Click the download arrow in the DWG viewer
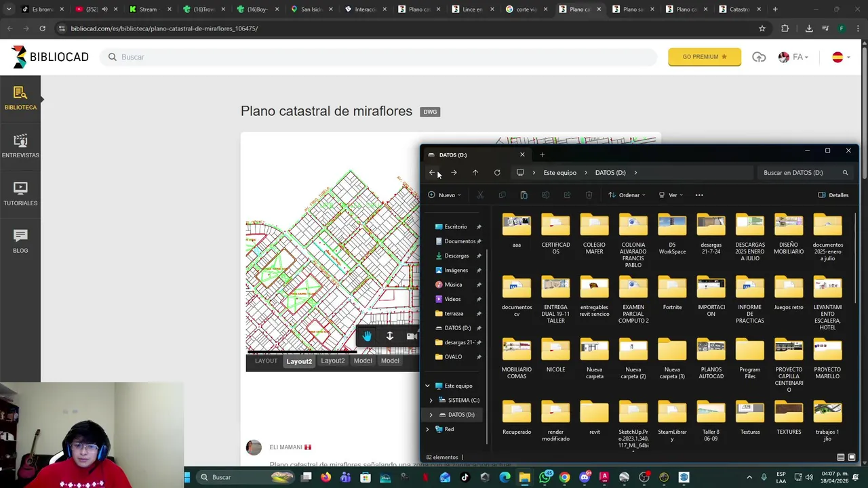 (390, 336)
